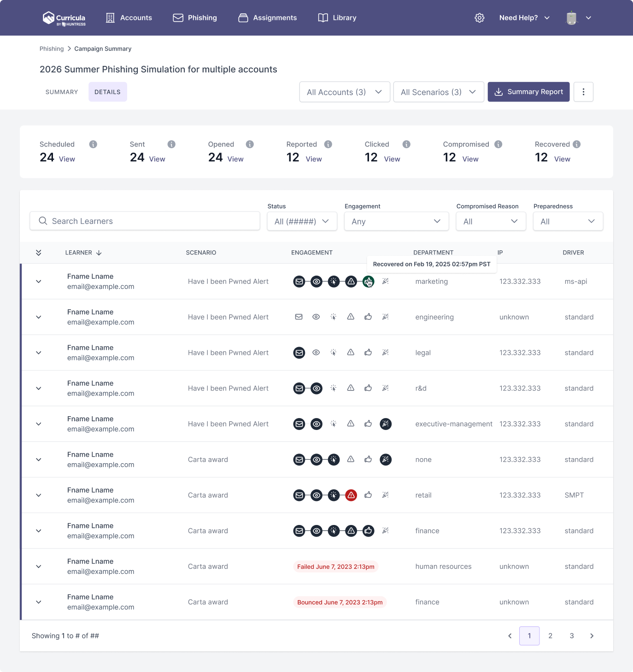Viewport: 633px width, 672px height.
Task: Click the info icon beside Compromised
Action: [498, 144]
